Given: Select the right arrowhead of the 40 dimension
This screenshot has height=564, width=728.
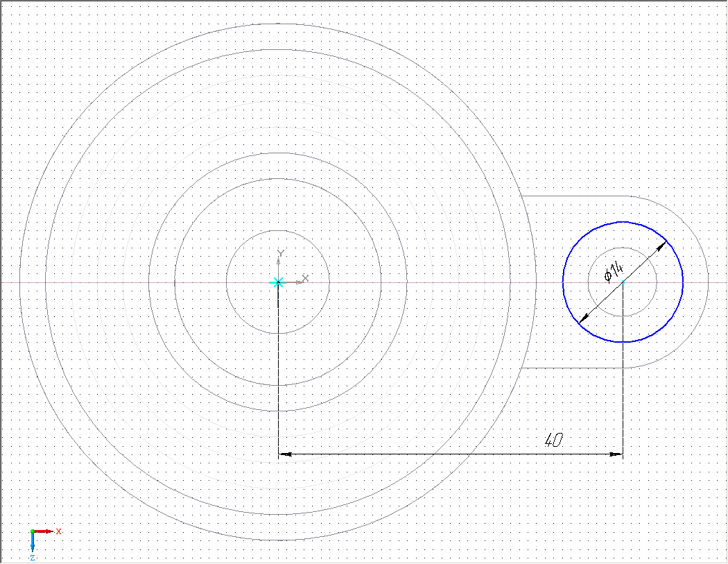Looking at the screenshot, I should [616, 454].
